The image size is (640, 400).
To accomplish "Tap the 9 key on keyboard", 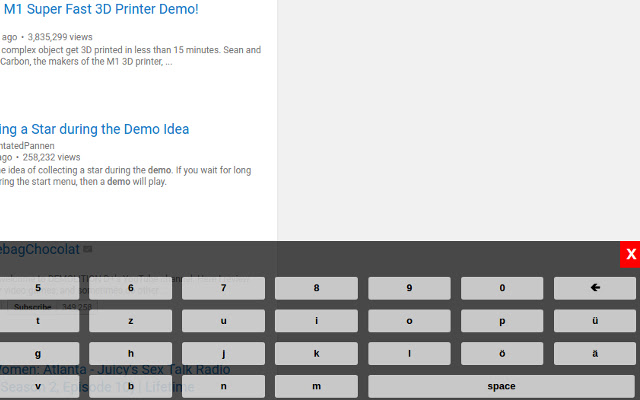I will point(409,288).
